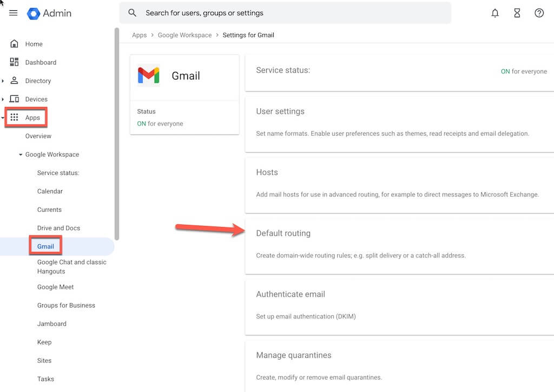
Task: Click the Set up email authentication (DKIM) text
Action: 306,316
